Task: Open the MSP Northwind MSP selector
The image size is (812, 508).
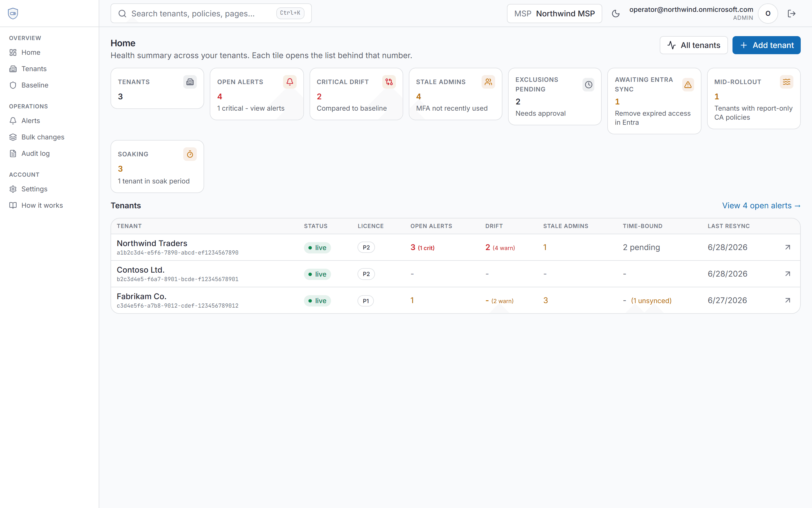Action: coord(554,14)
